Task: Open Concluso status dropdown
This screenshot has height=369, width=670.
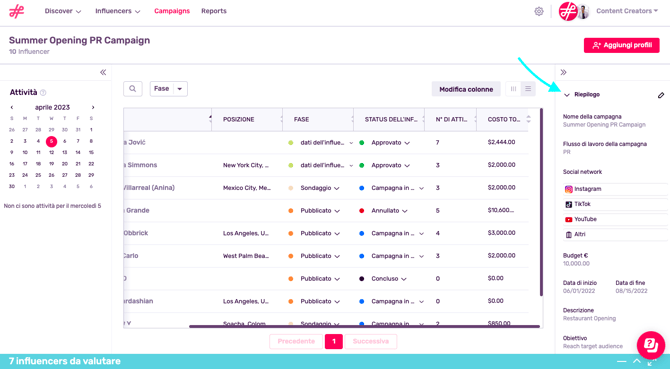Action: tap(404, 279)
